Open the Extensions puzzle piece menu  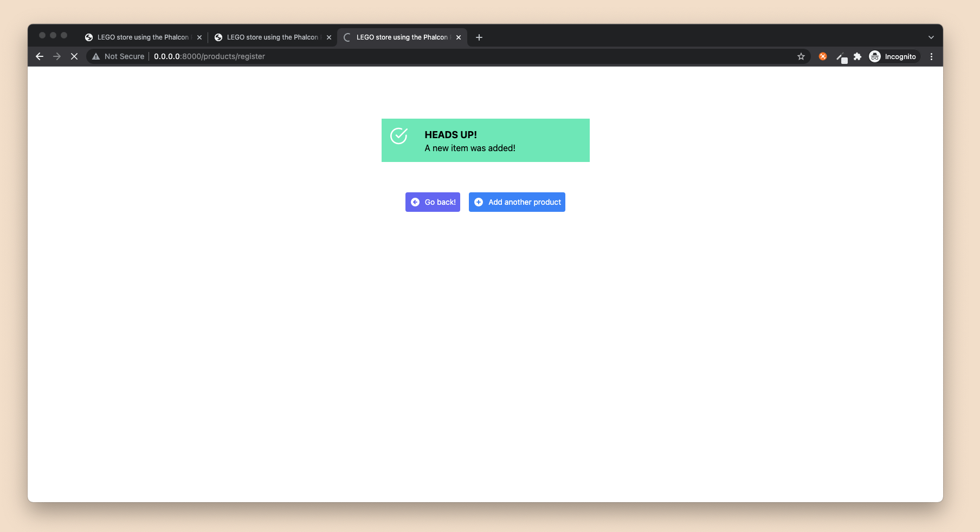857,56
